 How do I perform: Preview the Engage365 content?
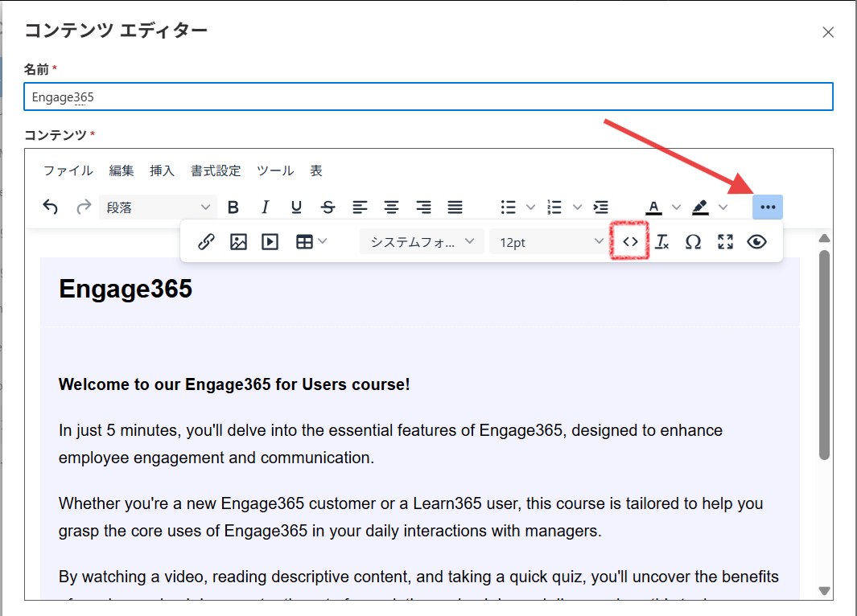[756, 241]
